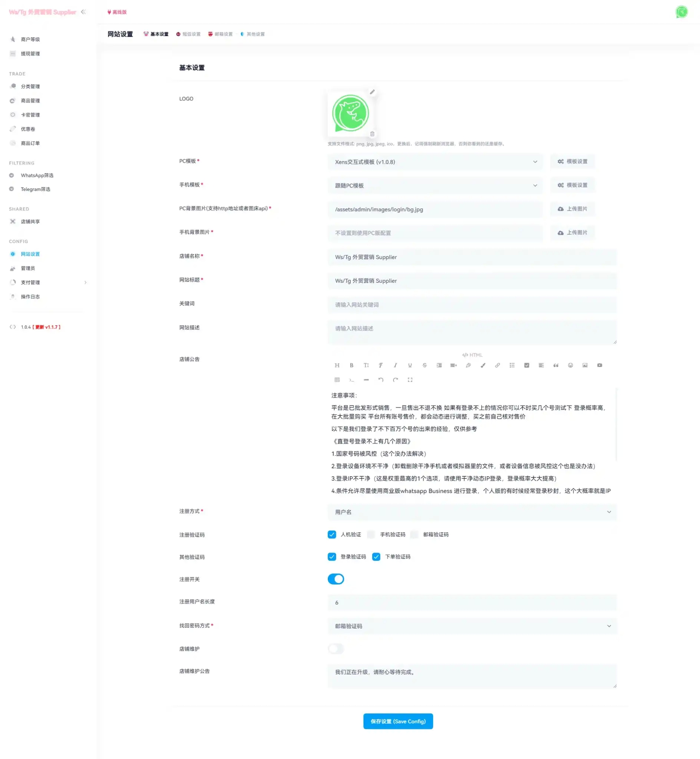Insert a bullet list in the editor
The image size is (700, 759).
point(512,365)
